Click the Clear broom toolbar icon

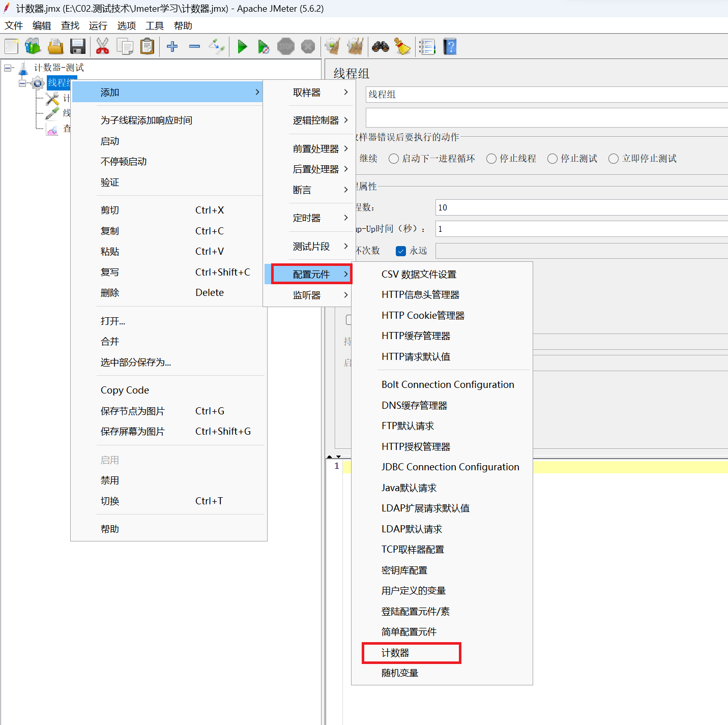tap(333, 47)
